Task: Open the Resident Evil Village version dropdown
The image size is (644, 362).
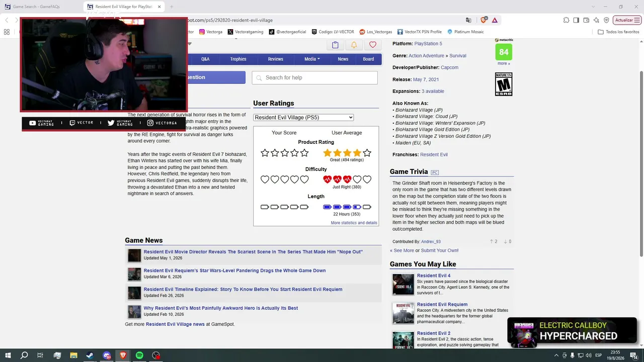Action: [303, 118]
